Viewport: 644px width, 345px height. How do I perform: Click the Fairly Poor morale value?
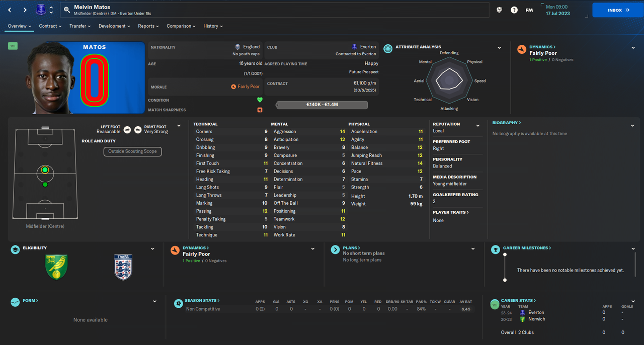pos(249,87)
